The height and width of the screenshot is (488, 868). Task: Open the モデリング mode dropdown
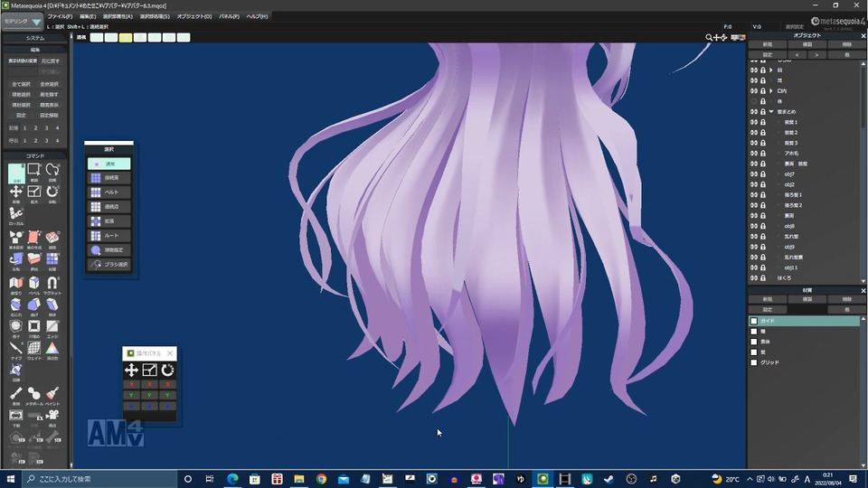(x=24, y=21)
